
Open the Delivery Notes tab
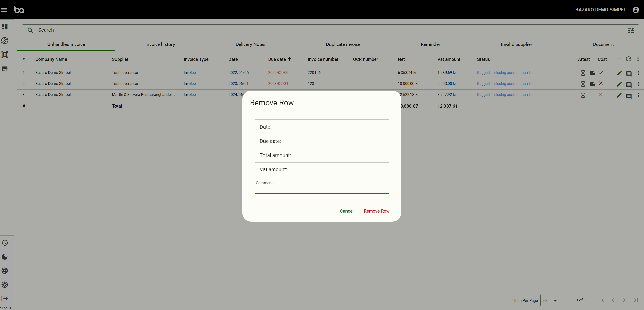250,44
